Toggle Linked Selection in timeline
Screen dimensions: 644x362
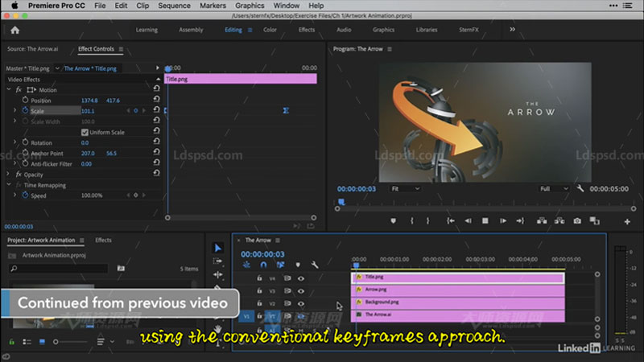click(280, 265)
